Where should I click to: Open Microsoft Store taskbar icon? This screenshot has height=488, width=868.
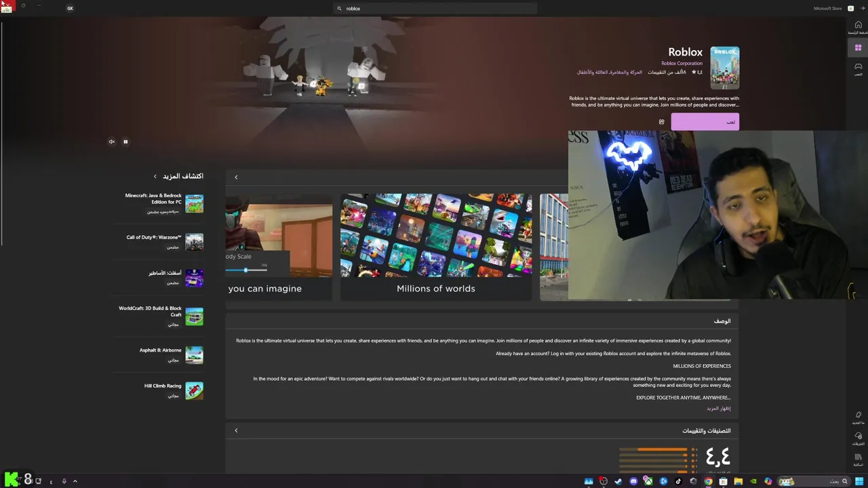click(x=723, y=481)
